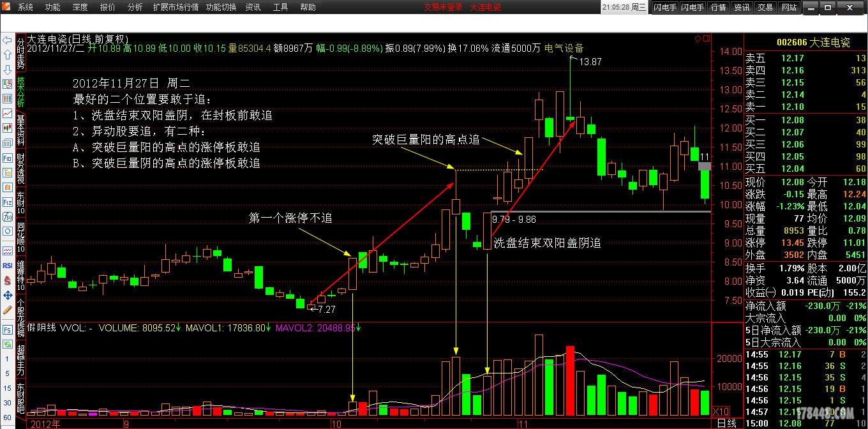Select the 基本资料 vertical tab
Image resolution: width=868 pixels, height=429 pixels.
coord(20,131)
